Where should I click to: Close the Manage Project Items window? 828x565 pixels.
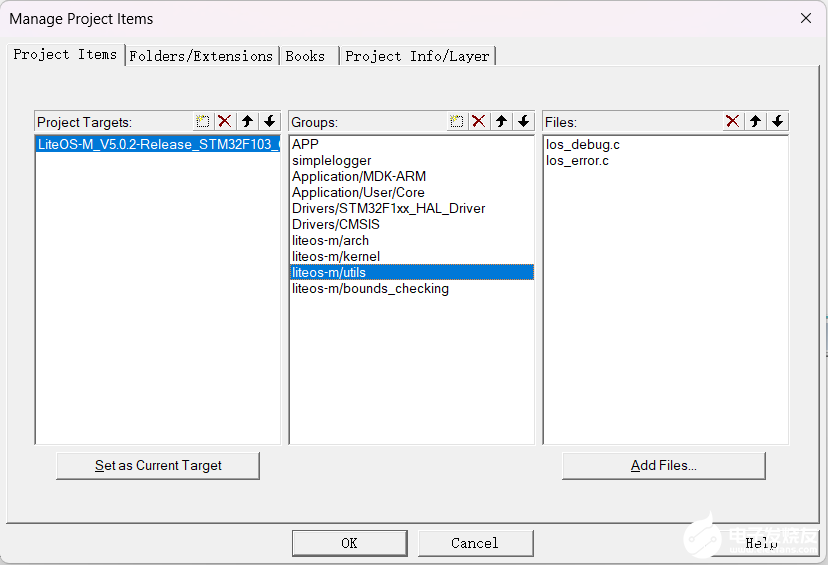pos(806,18)
